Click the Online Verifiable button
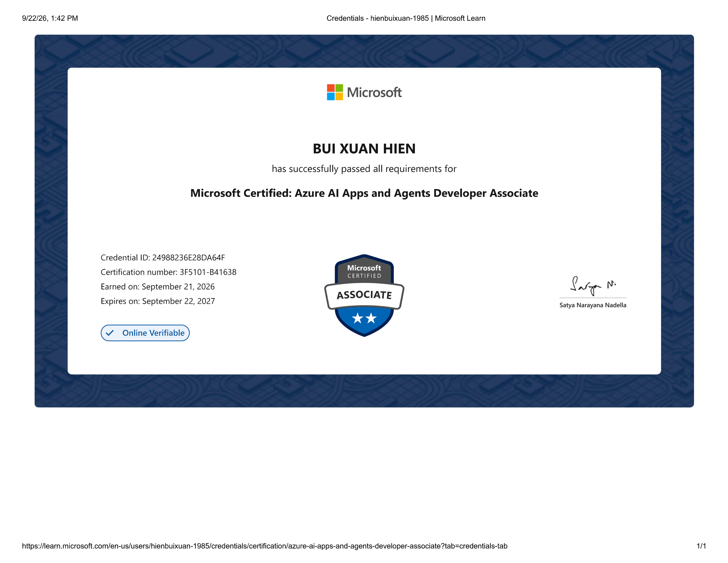 coord(145,333)
